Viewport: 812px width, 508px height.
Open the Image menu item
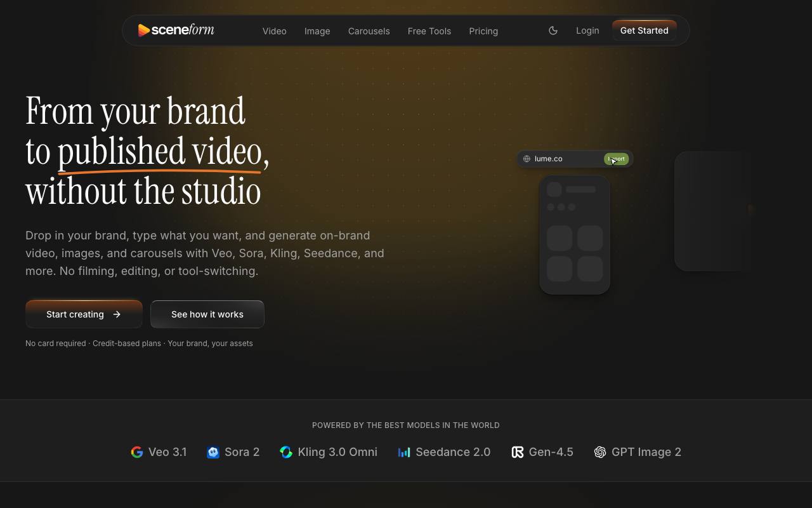point(317,31)
